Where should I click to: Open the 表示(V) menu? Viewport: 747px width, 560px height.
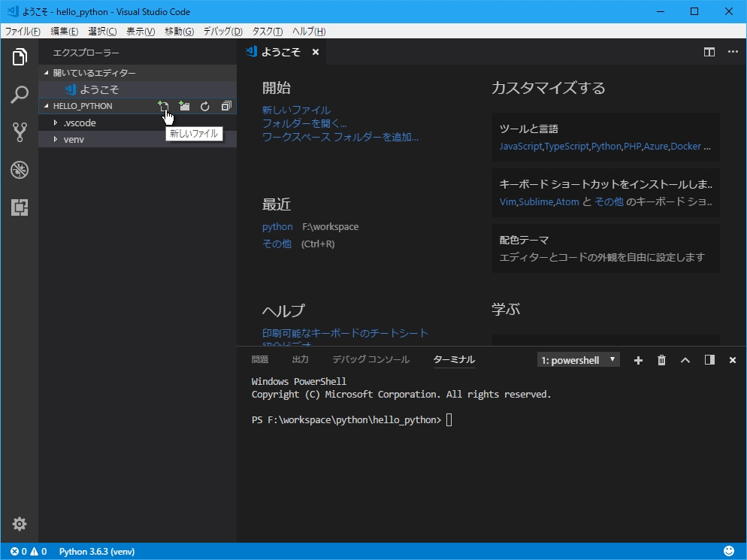click(141, 32)
